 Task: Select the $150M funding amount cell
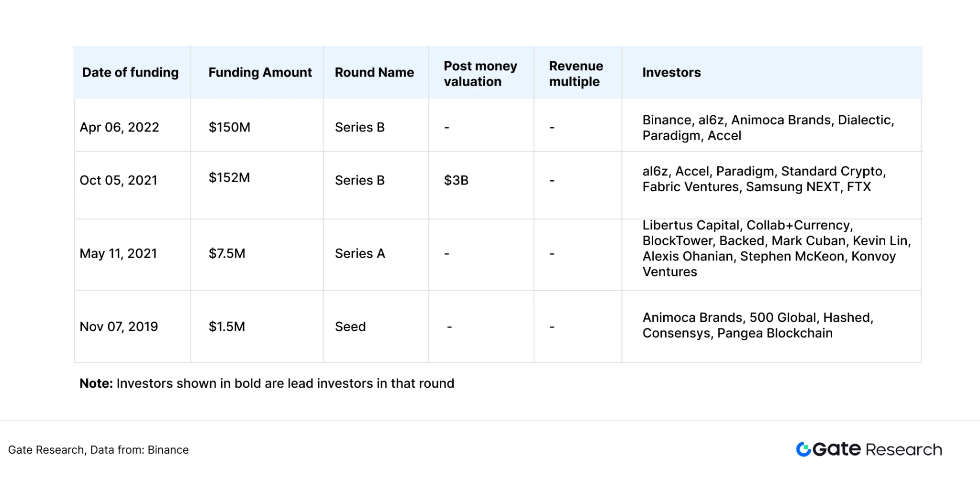click(x=229, y=128)
